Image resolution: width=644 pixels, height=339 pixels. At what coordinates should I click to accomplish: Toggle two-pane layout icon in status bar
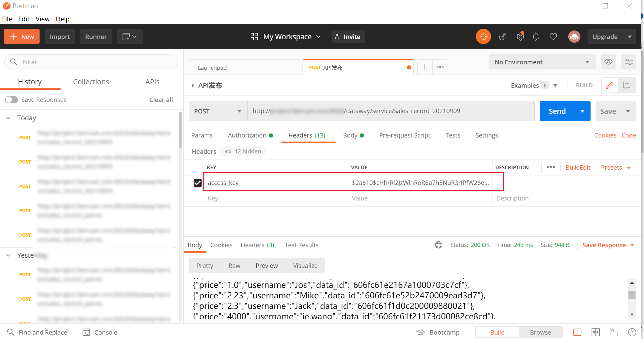point(577,332)
